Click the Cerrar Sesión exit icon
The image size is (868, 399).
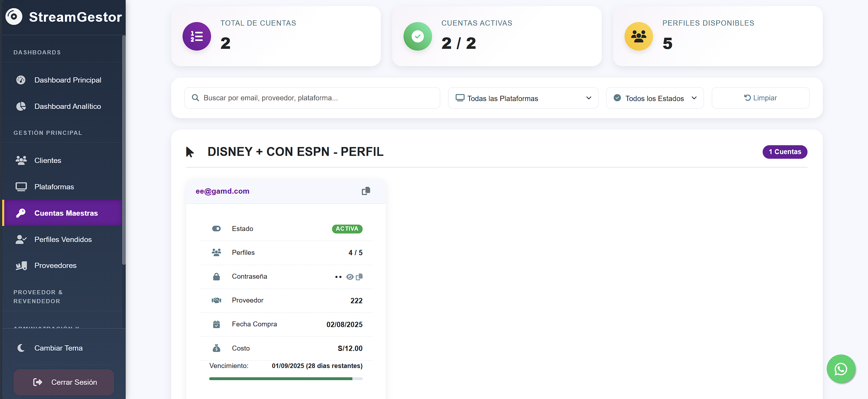[38, 382]
